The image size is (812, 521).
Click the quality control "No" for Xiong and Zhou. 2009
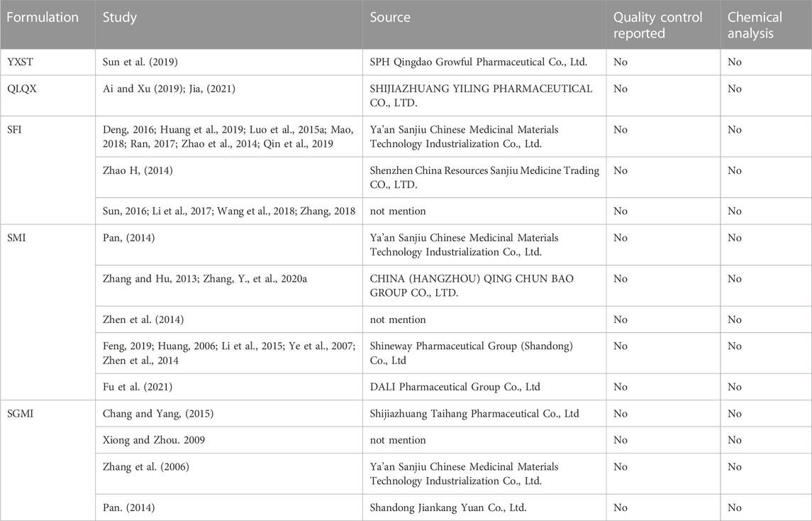(x=621, y=440)
